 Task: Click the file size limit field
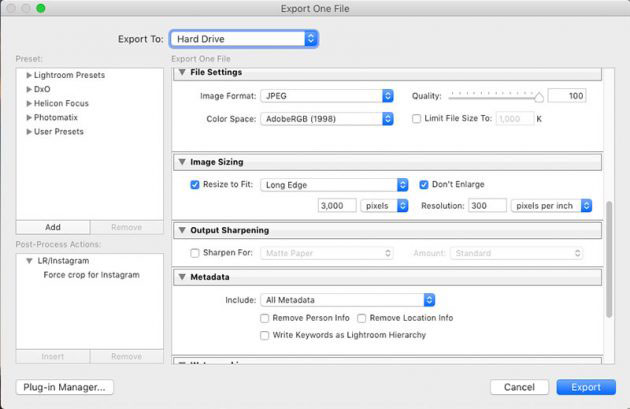pyautogui.click(x=515, y=119)
